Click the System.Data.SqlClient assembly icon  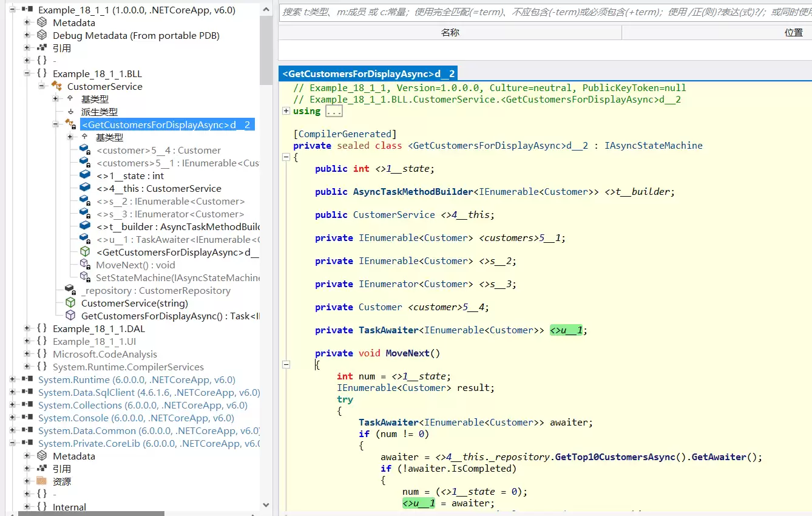point(27,392)
